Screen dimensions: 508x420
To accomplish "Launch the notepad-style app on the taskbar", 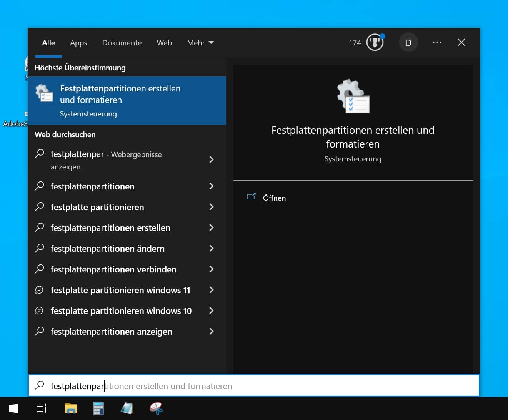I will [x=127, y=408].
